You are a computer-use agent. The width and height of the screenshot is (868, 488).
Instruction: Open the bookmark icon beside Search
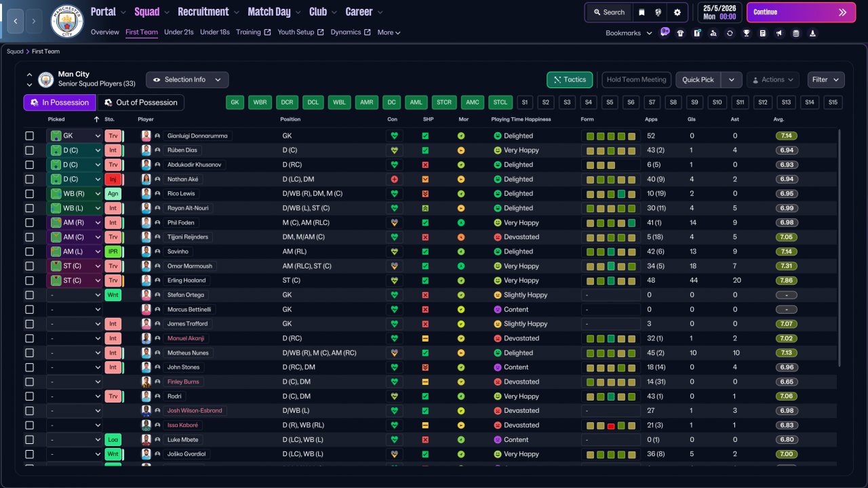coord(642,12)
